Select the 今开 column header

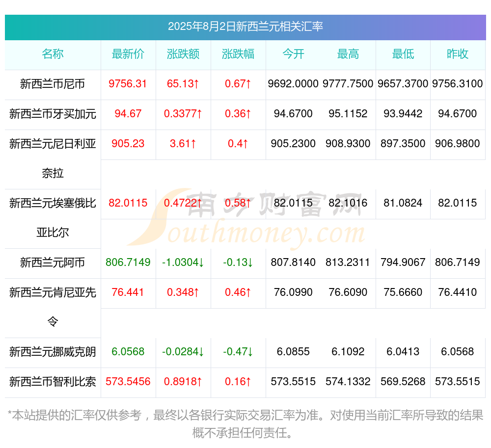pos(293,54)
